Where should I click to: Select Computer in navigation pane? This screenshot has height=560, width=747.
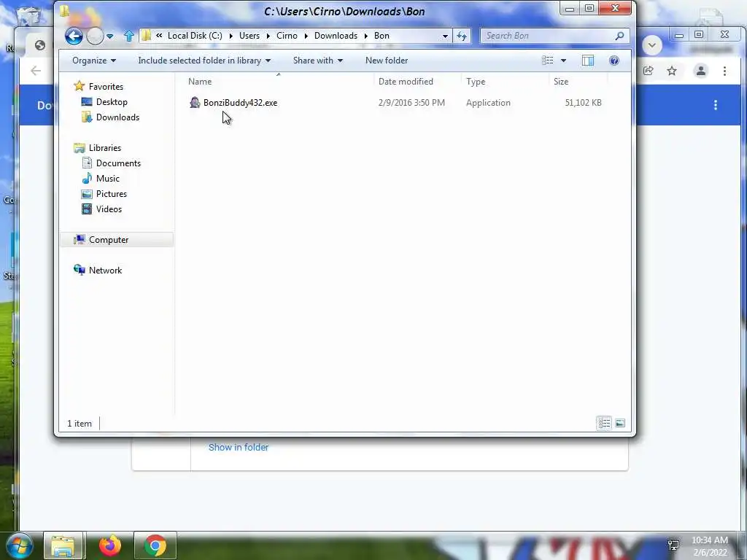coord(117,239)
